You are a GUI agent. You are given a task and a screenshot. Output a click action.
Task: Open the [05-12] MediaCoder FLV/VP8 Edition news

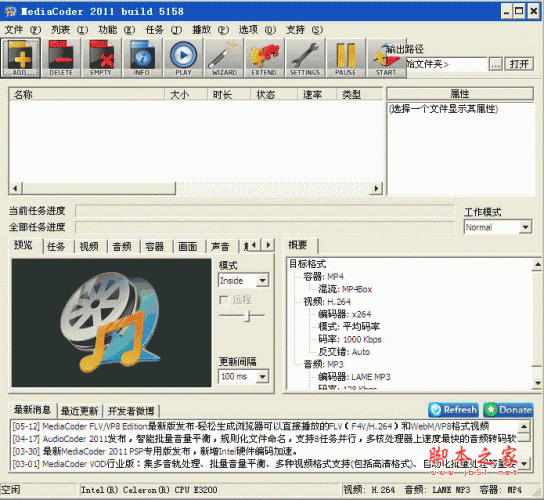pyautogui.click(x=251, y=426)
